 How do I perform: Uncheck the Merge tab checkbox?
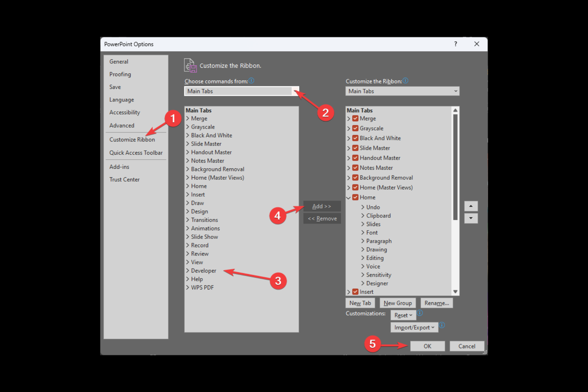click(x=355, y=118)
